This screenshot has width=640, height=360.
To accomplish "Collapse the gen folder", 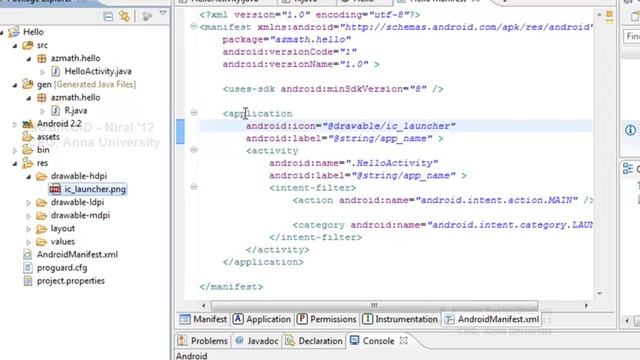I will (15, 85).
